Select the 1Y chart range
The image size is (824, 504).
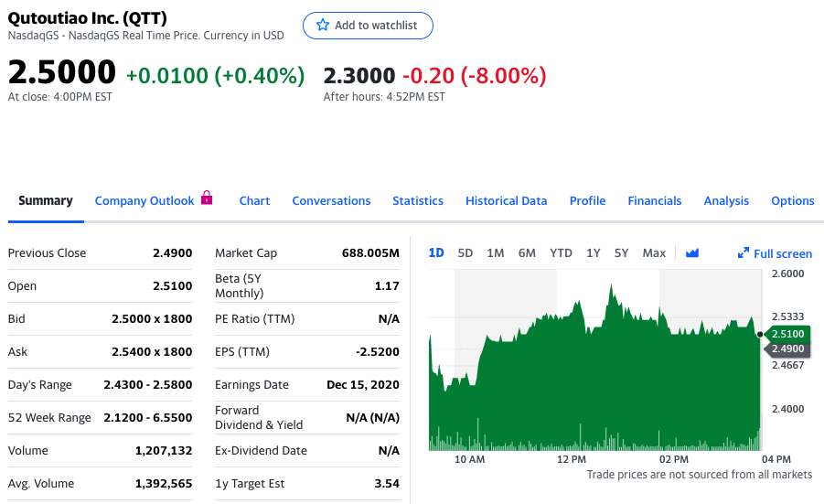(594, 253)
